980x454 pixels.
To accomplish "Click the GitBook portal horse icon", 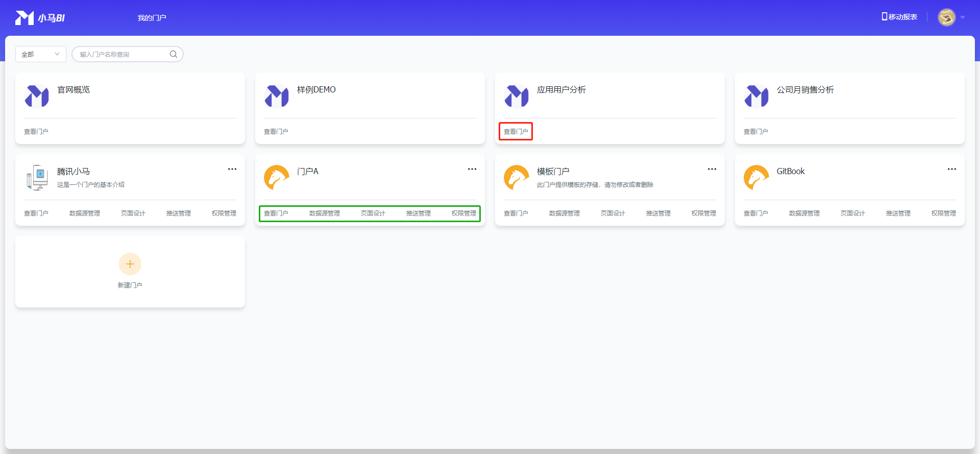I will pos(756,178).
